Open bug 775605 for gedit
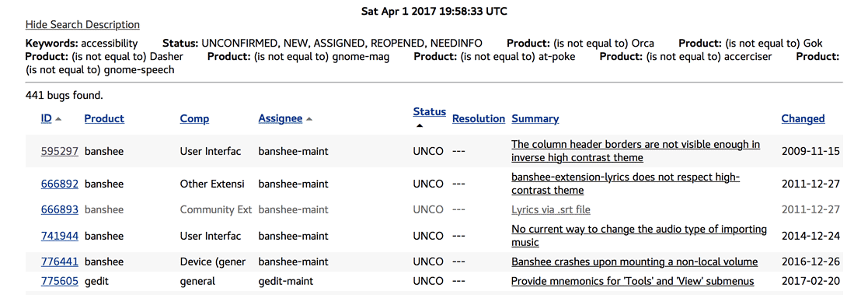The height and width of the screenshot is (295, 868). tap(60, 281)
